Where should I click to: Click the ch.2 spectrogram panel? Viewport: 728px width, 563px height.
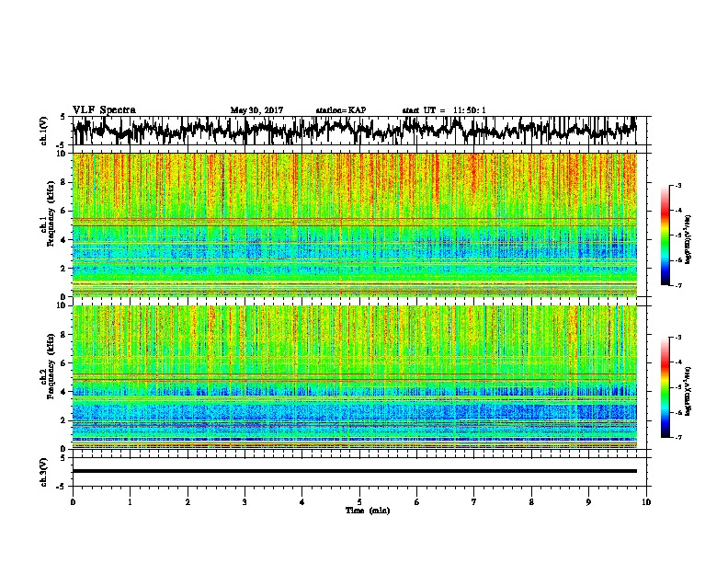[x=355, y=377]
